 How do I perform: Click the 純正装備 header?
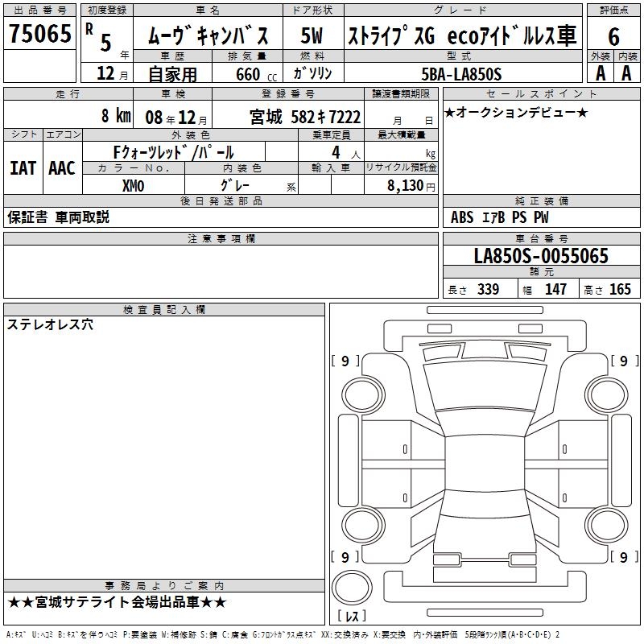tap(541, 200)
